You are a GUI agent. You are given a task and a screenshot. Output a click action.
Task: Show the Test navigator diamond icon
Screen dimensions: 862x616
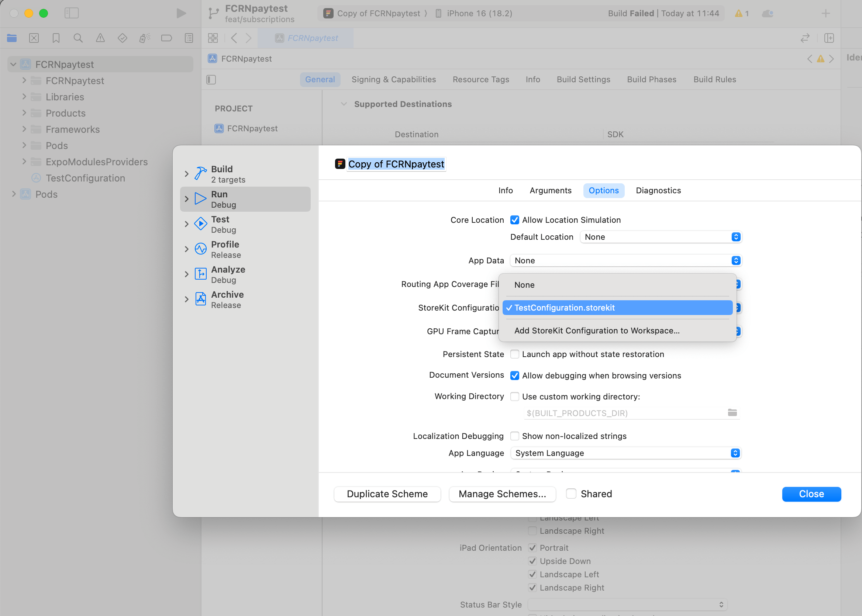click(x=122, y=38)
